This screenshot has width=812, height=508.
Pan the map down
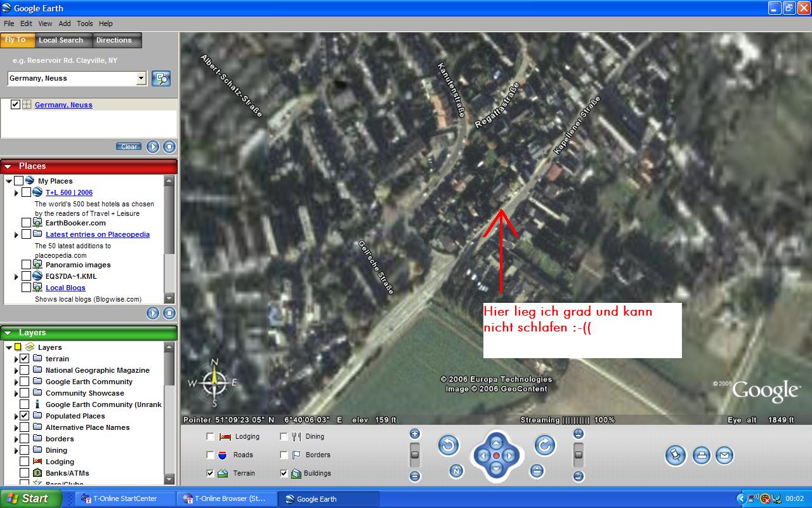496,469
